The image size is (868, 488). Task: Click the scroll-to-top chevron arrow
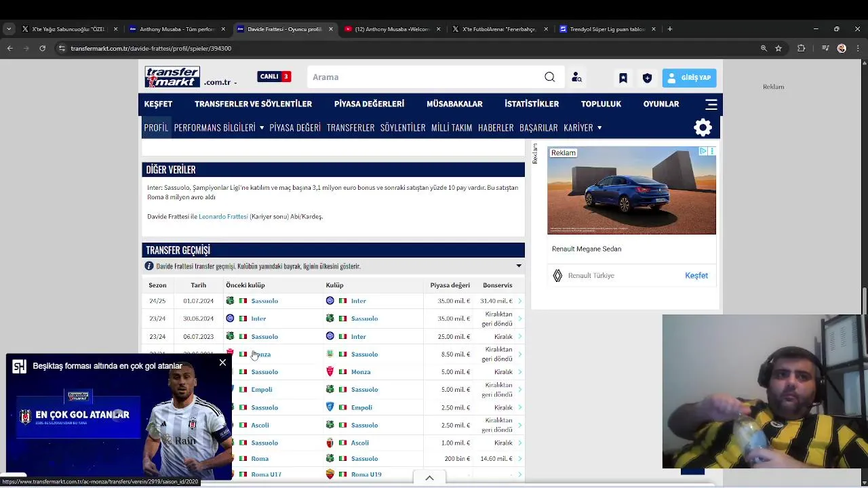[429, 478]
